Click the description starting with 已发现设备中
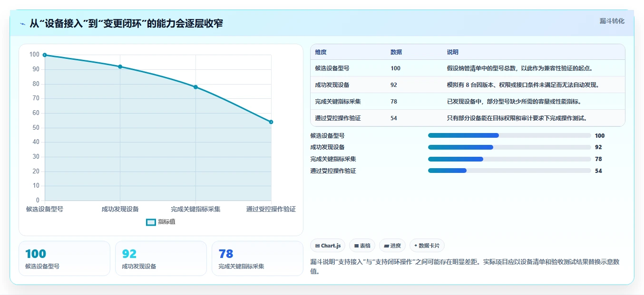The height and width of the screenshot is (295, 644). [514, 101]
